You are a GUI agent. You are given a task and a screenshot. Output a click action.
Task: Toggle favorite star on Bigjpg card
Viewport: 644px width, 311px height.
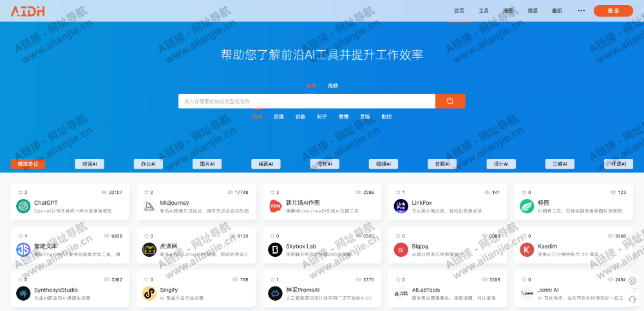point(398,236)
